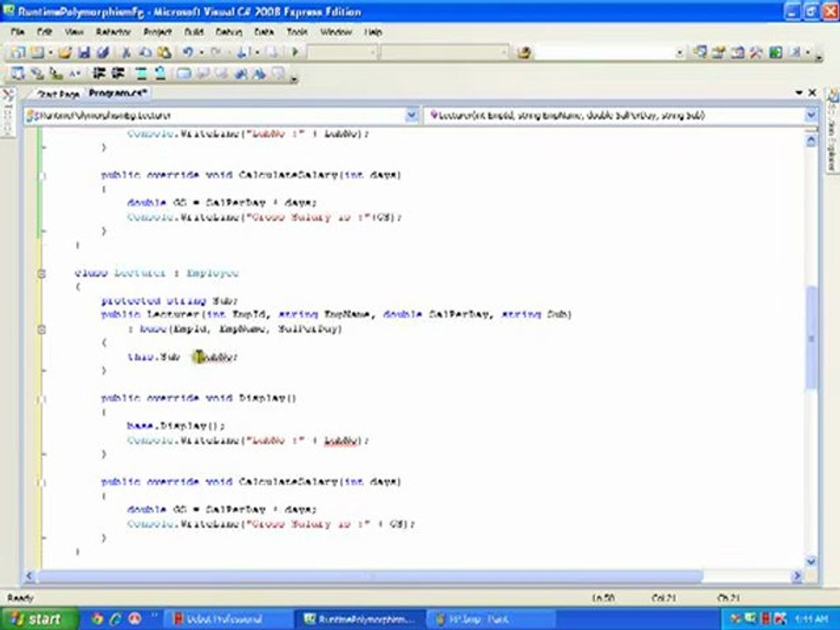Undo last edit with the Undo arrow

[x=188, y=52]
